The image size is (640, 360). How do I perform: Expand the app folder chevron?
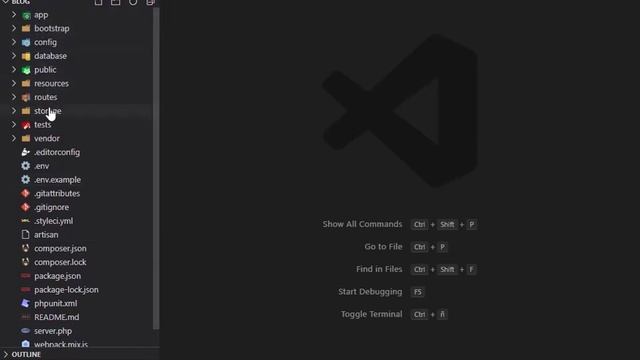click(x=14, y=15)
